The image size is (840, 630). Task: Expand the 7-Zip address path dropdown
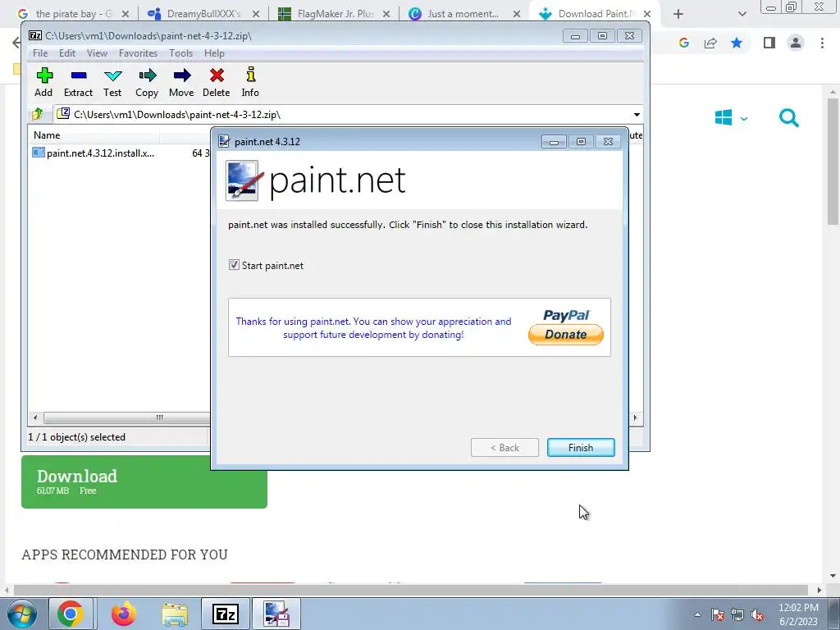point(637,115)
